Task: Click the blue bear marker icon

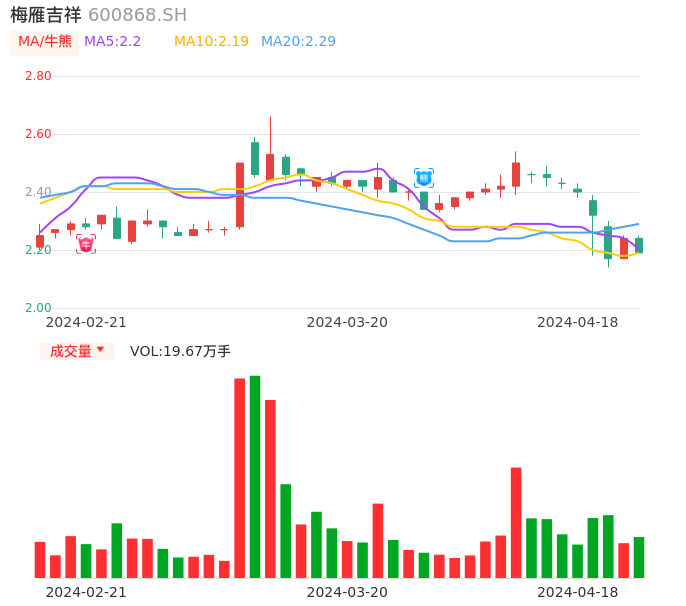Action: (x=424, y=178)
